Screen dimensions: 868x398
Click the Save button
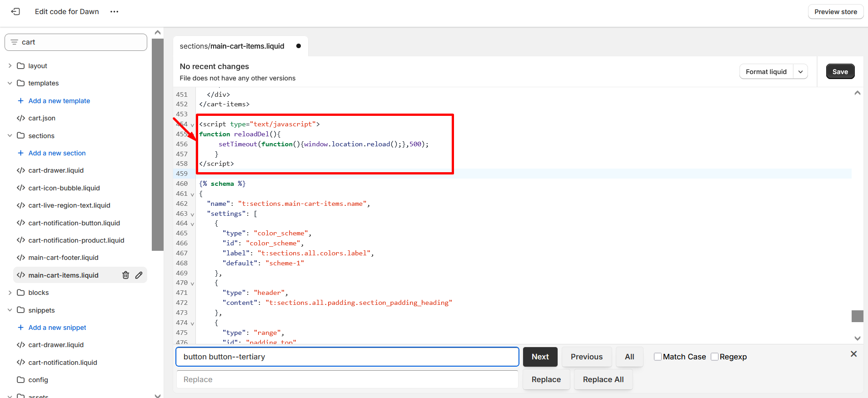click(x=840, y=72)
